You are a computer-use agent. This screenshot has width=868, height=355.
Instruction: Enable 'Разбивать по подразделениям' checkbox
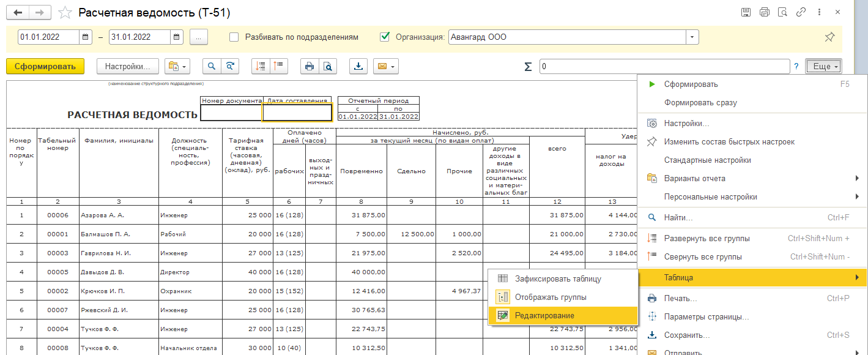click(234, 37)
